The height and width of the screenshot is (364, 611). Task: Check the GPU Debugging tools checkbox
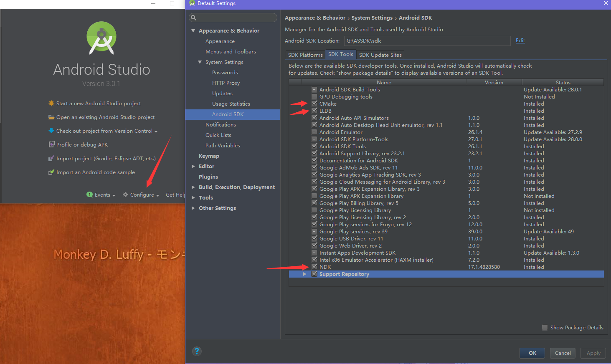pyautogui.click(x=314, y=96)
